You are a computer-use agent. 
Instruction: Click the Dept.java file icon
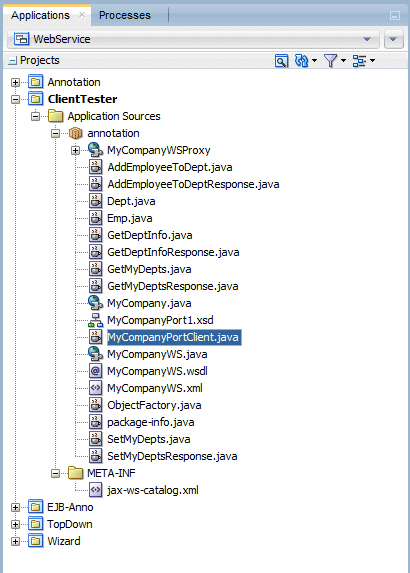point(95,201)
